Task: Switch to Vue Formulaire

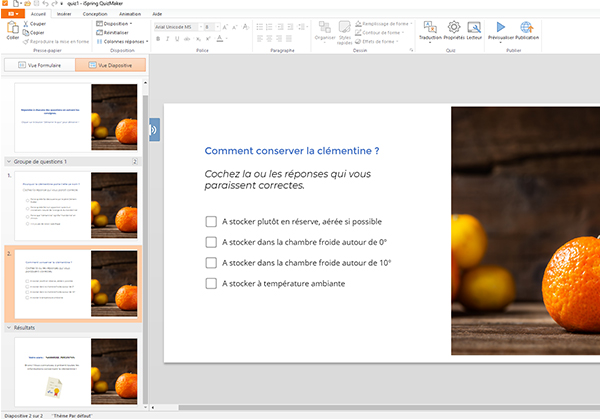Action: tap(39, 65)
